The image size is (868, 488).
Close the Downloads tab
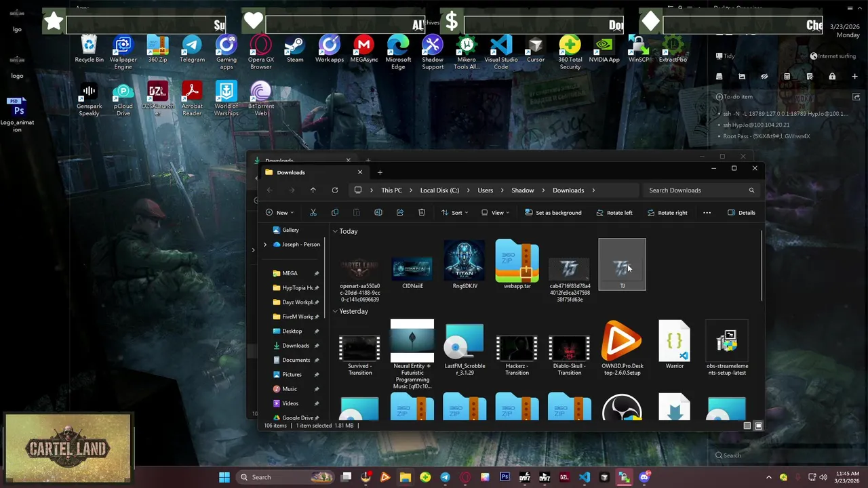pyautogui.click(x=360, y=172)
